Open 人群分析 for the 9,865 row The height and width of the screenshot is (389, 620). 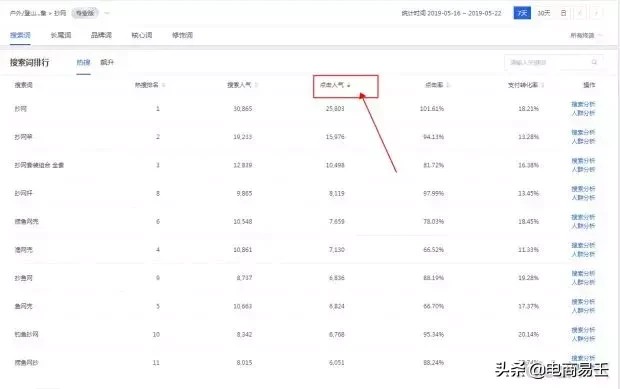pos(583,198)
